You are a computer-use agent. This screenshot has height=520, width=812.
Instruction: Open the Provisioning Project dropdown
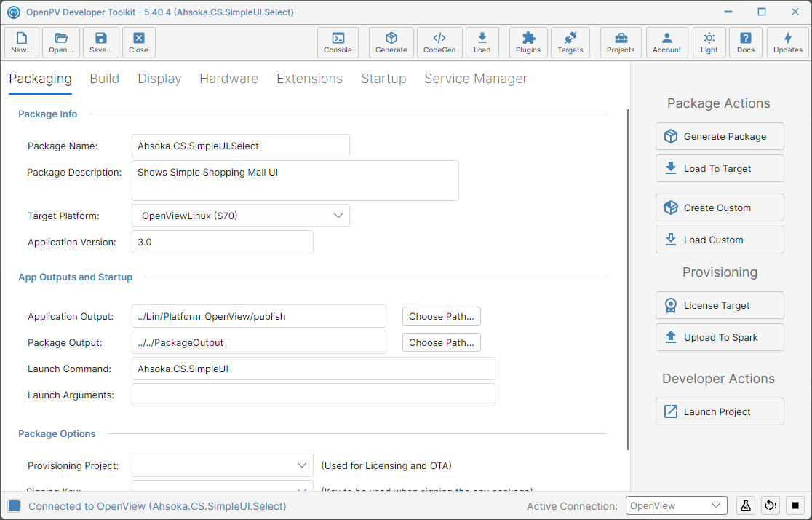coord(223,465)
